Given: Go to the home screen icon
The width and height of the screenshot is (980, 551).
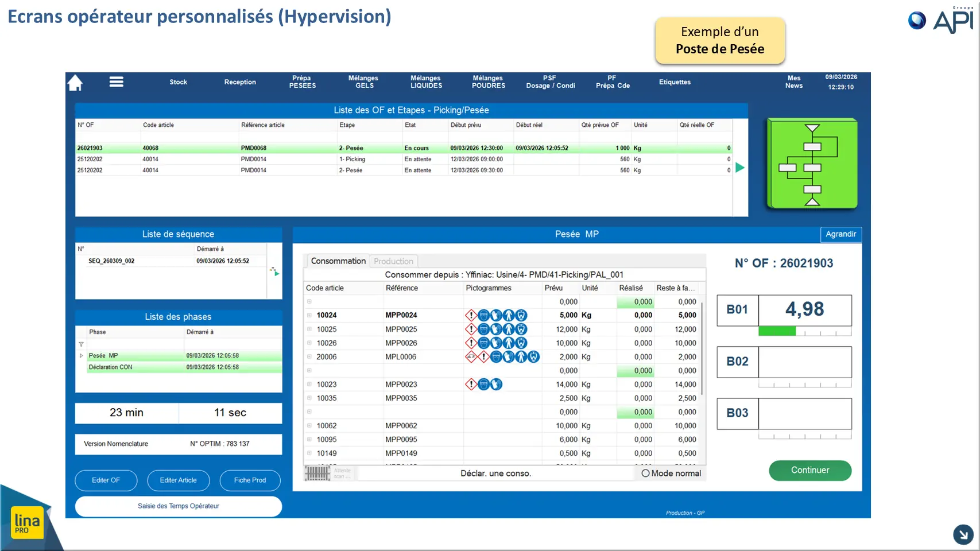Looking at the screenshot, I should point(75,83).
